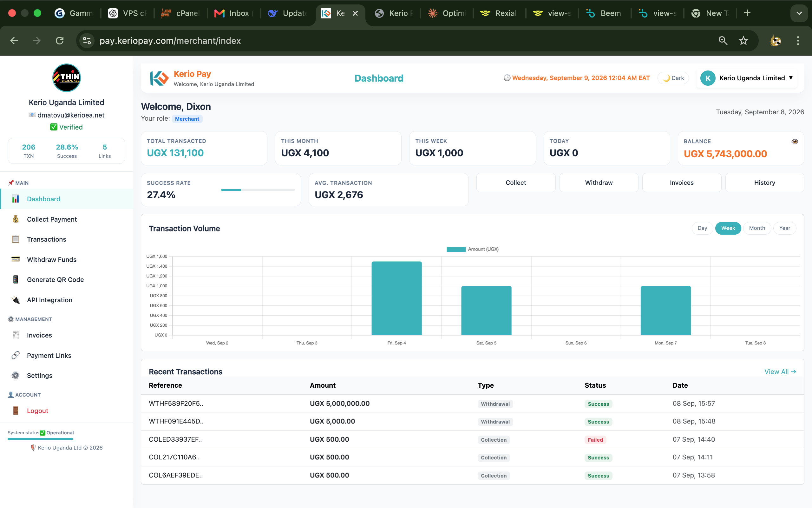The height and width of the screenshot is (508, 812).
Task: Switch to the Inbox Gmail tab
Action: (233, 13)
